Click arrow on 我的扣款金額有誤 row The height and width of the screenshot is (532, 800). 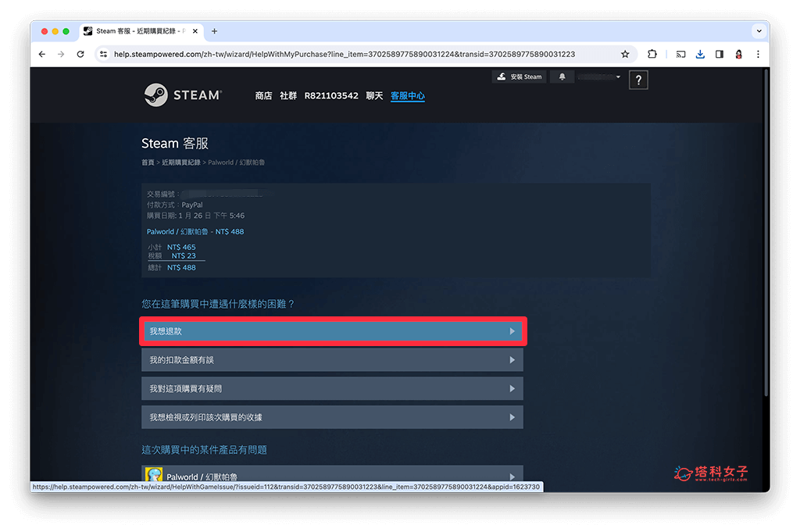tap(512, 360)
